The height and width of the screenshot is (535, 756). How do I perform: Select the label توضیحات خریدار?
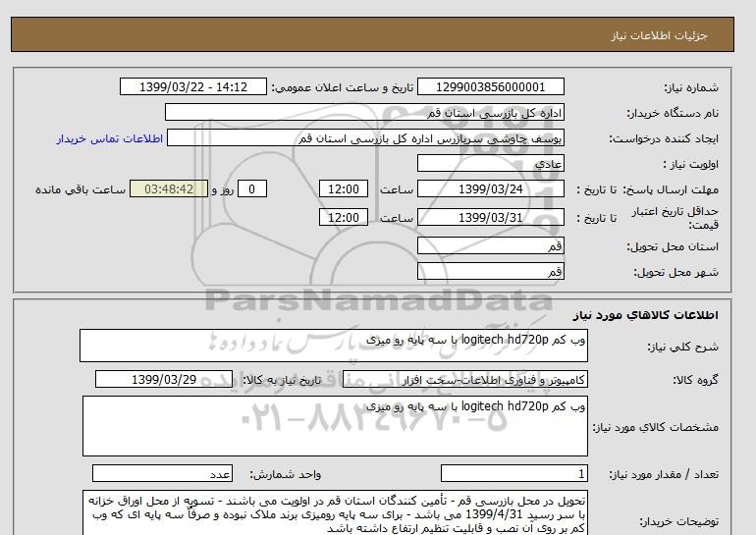[x=678, y=521]
